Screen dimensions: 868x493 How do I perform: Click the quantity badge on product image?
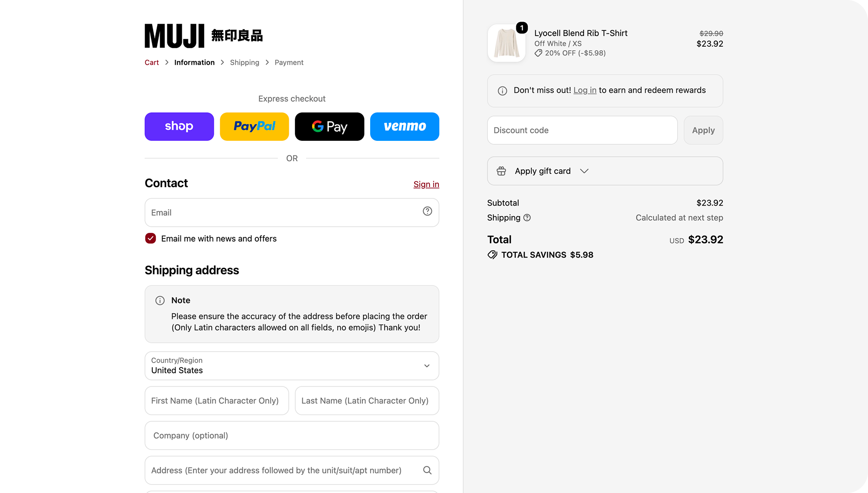tap(522, 28)
